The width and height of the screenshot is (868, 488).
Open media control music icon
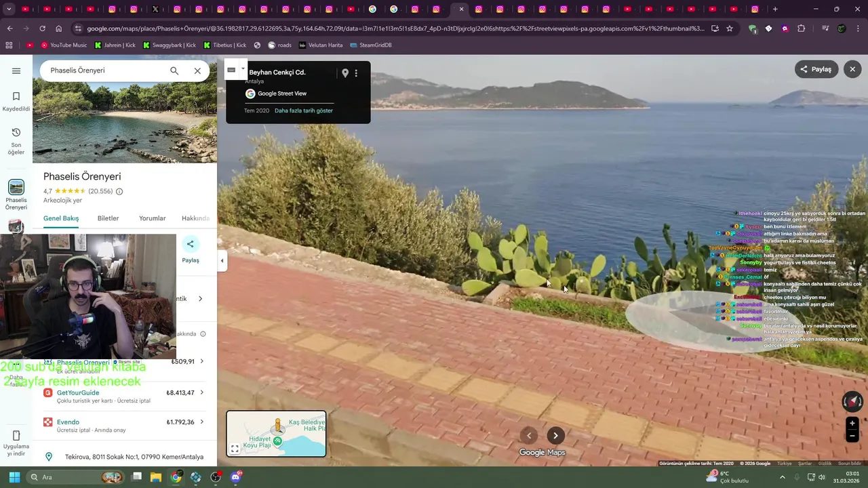coord(825,28)
